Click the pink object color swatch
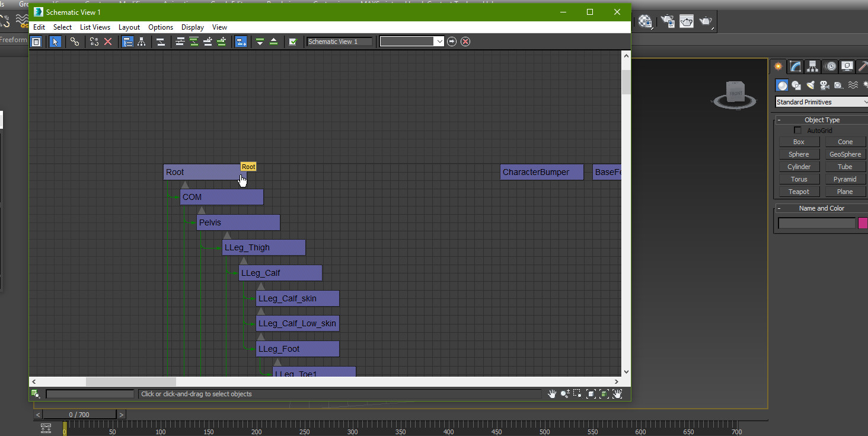 tap(863, 223)
